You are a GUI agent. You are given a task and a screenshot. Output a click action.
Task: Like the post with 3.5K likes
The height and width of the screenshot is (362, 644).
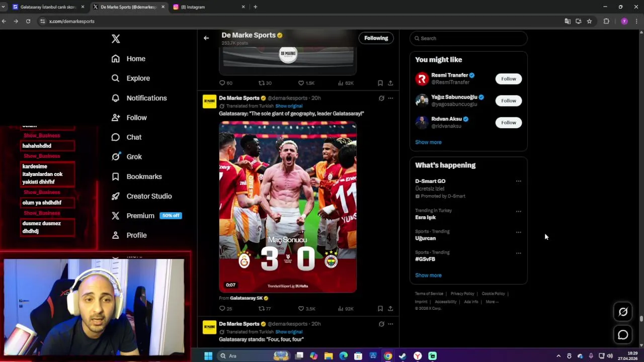[306, 309]
